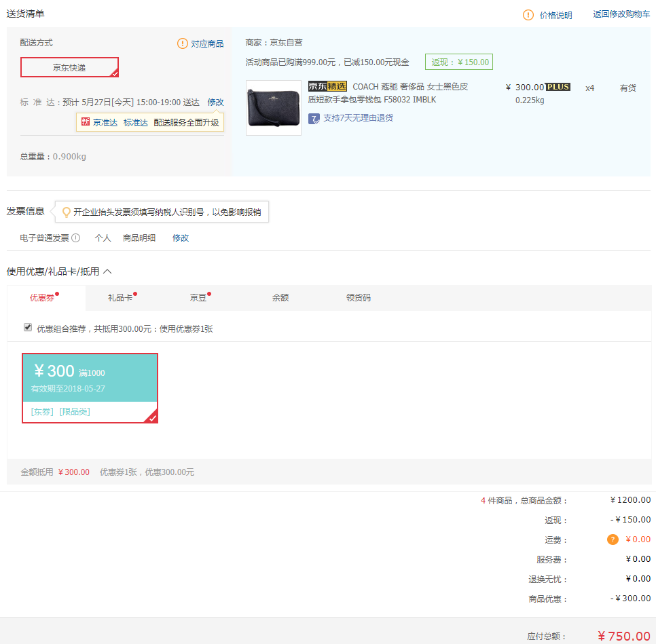Click the 对应商品 info icon
The height and width of the screenshot is (644, 656).
(x=183, y=43)
